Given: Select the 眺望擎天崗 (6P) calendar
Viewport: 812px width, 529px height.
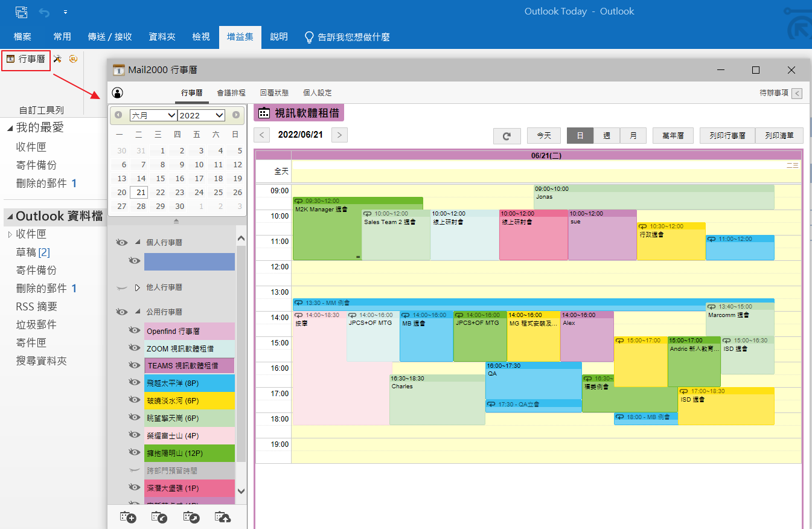Looking at the screenshot, I should [190, 418].
